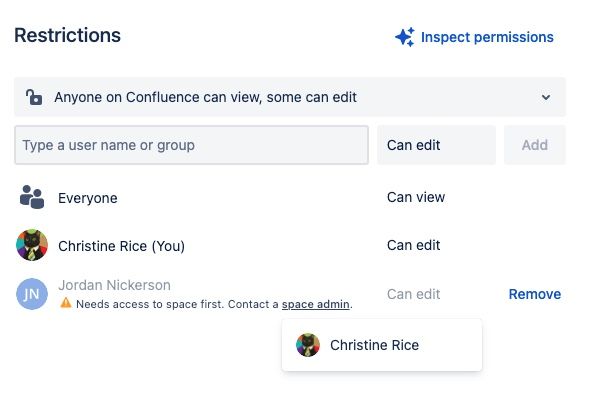This screenshot has width=589, height=397.
Task: Click Christine Rice (You) cat avatar
Action: (x=32, y=245)
